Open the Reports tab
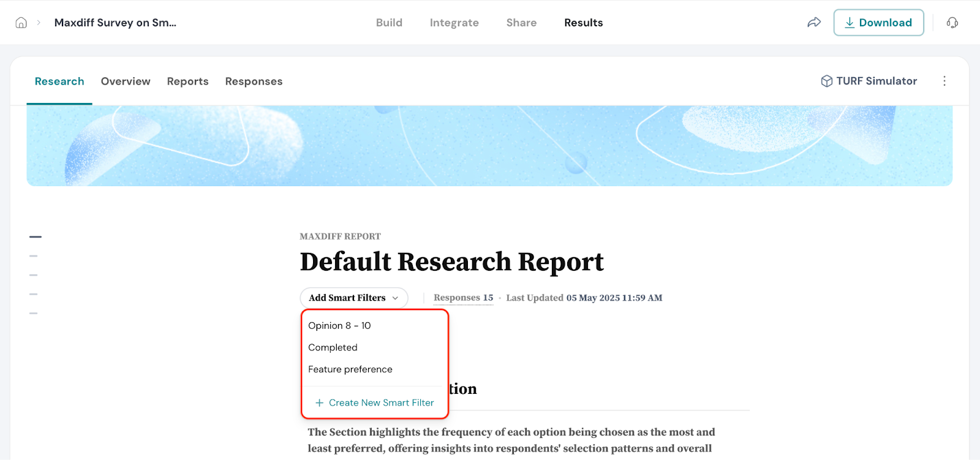This screenshot has width=980, height=460. tap(187, 81)
